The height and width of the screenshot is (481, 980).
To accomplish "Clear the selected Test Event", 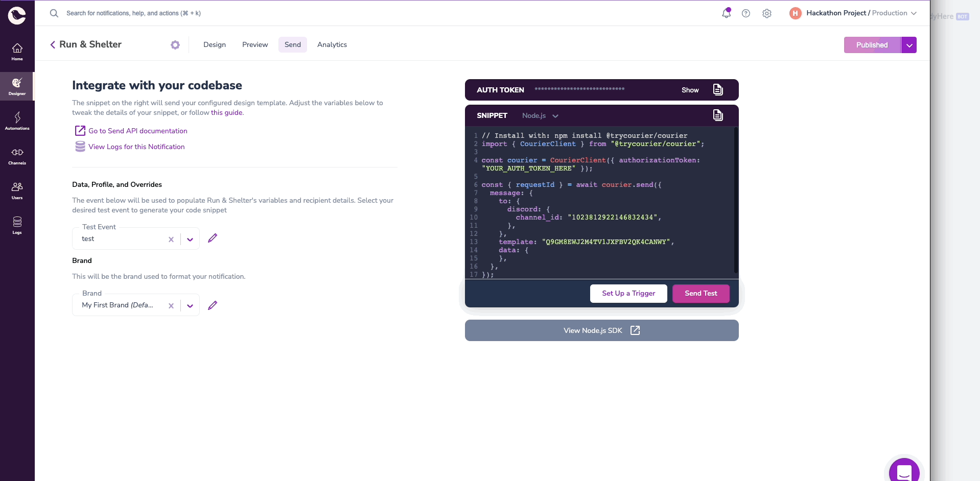I will [x=171, y=239].
